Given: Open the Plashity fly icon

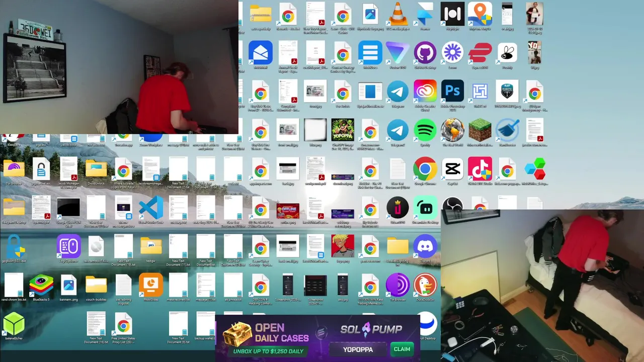Looking at the screenshot, I should pyautogui.click(x=507, y=53).
